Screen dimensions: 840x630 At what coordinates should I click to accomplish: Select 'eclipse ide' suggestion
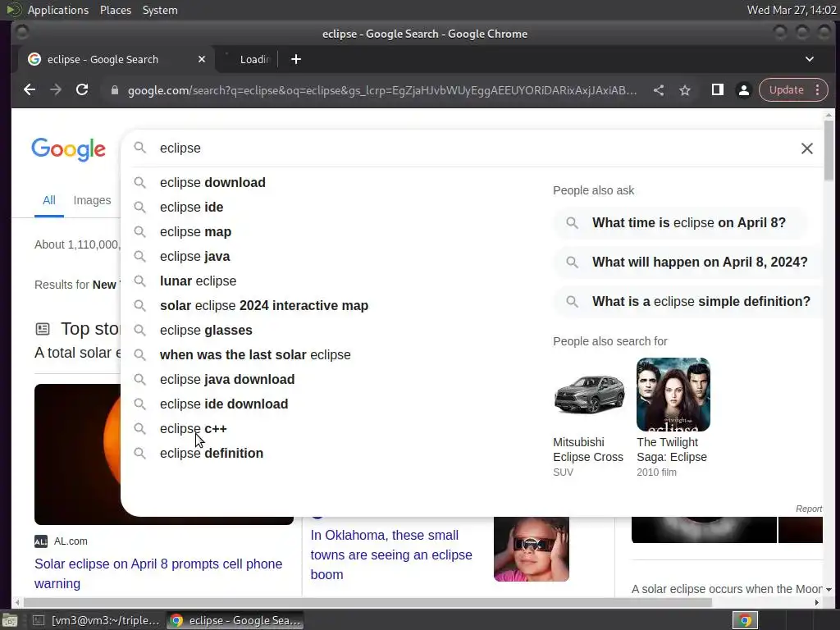[x=191, y=208]
